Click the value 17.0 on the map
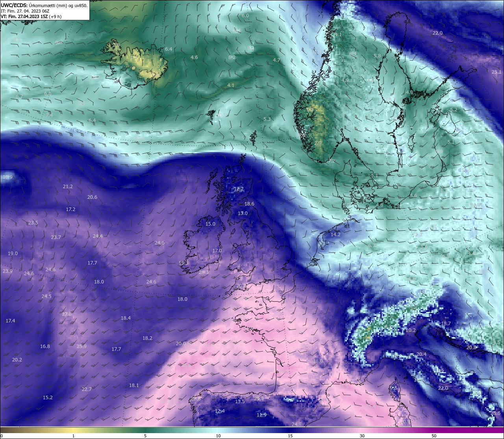The height and width of the screenshot is (439, 504). [x=217, y=251]
